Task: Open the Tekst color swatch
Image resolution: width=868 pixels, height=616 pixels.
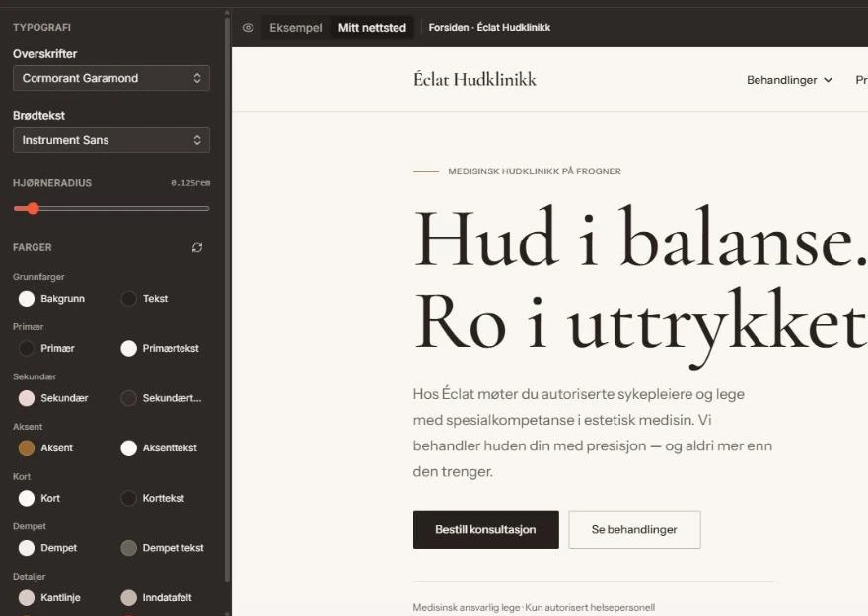Action: (128, 299)
